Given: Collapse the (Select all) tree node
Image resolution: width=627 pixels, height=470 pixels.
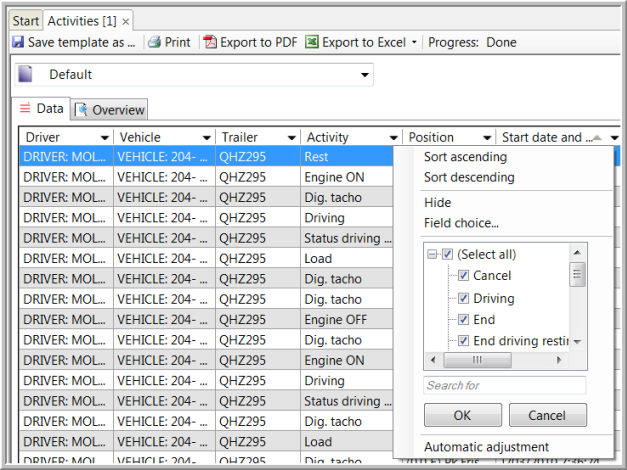Looking at the screenshot, I should (433, 254).
